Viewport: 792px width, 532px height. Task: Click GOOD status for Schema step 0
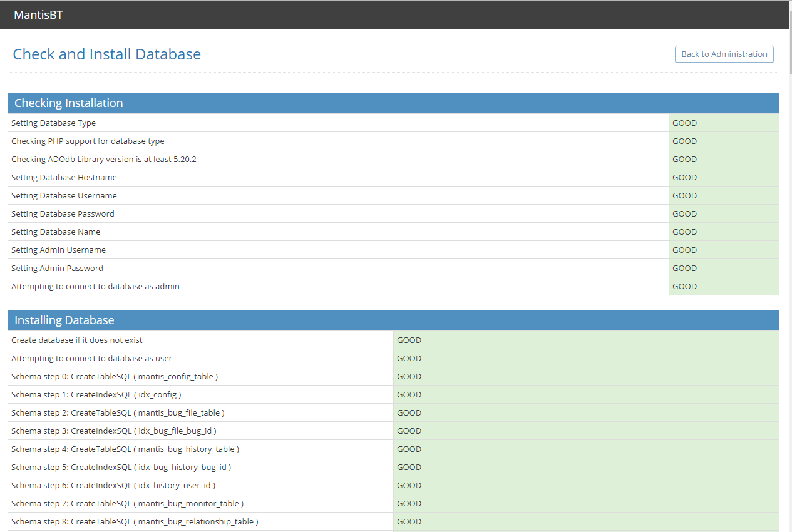(409, 377)
